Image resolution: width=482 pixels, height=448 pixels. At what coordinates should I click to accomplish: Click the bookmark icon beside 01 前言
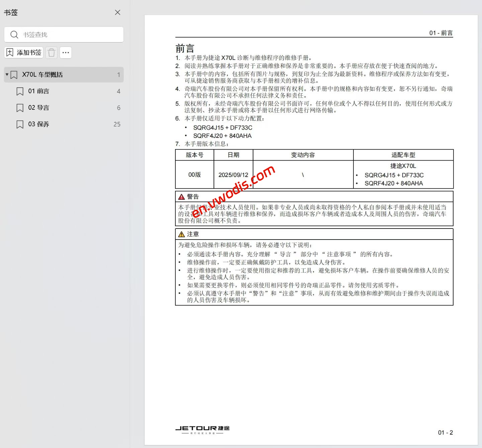click(19, 91)
